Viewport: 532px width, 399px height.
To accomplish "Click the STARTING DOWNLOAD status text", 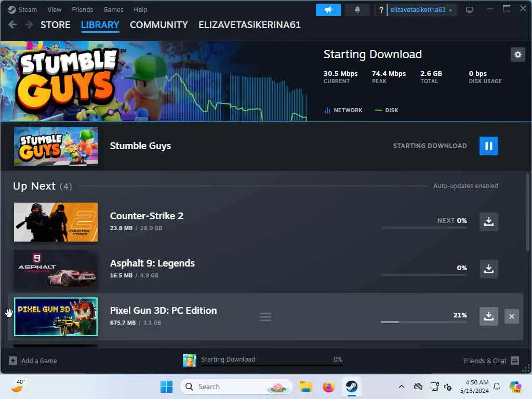I will [430, 146].
